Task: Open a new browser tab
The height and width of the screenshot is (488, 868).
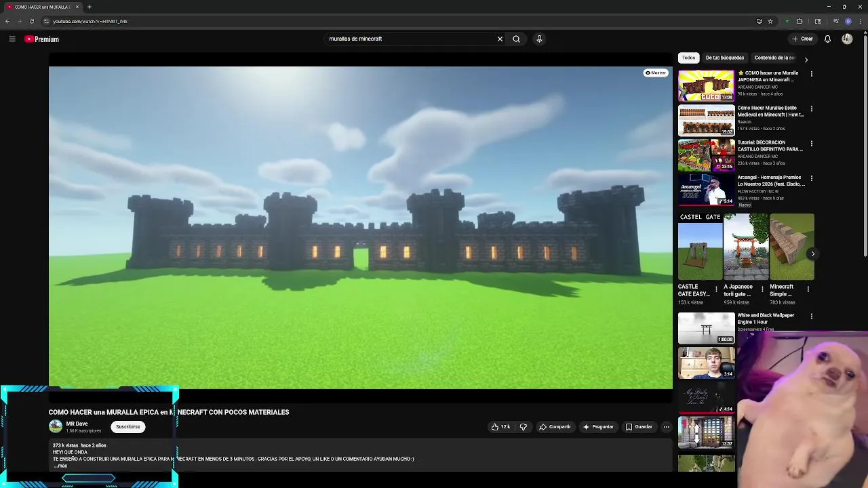Action: click(x=90, y=7)
